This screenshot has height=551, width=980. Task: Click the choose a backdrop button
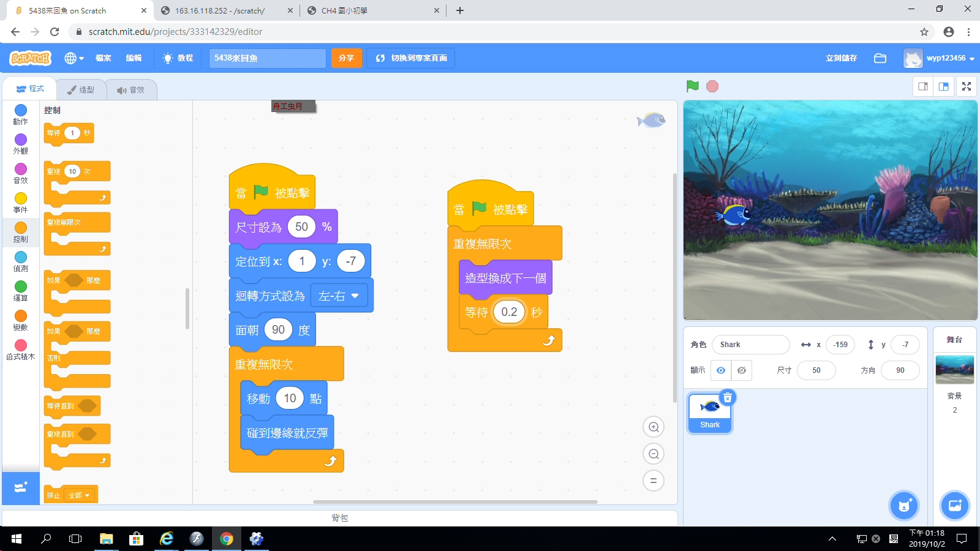pyautogui.click(x=955, y=506)
